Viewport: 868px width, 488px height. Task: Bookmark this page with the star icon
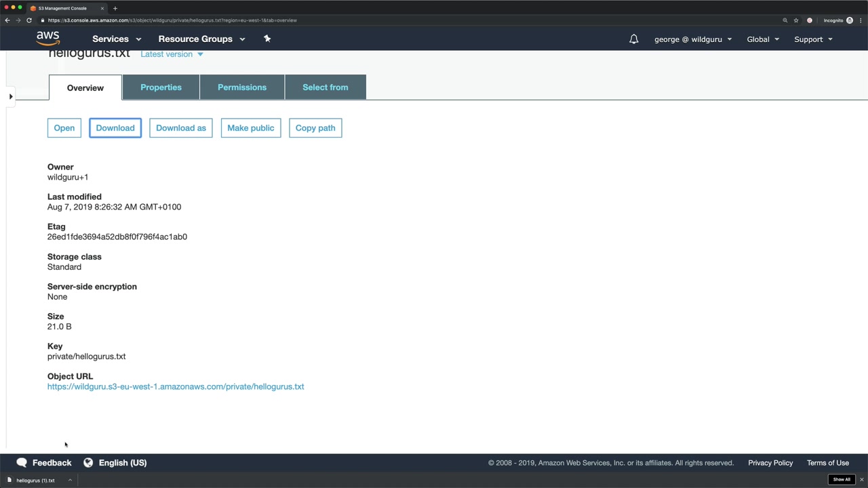click(x=796, y=20)
